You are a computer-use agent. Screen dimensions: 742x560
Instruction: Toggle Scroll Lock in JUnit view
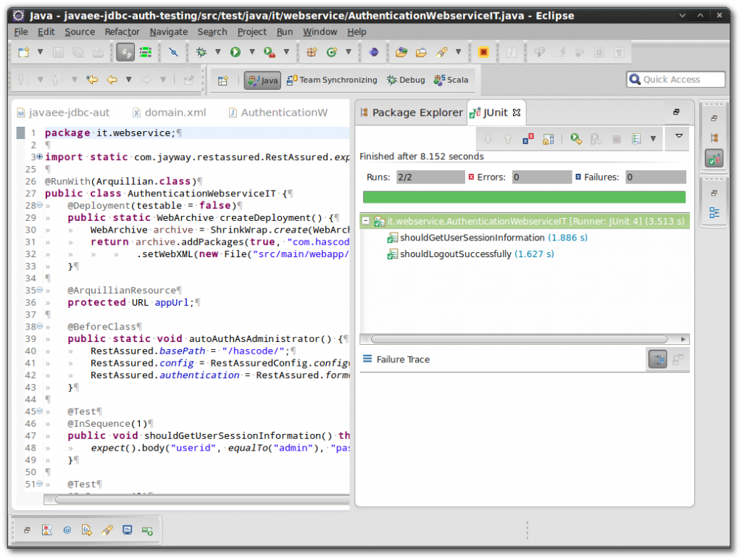tap(549, 138)
